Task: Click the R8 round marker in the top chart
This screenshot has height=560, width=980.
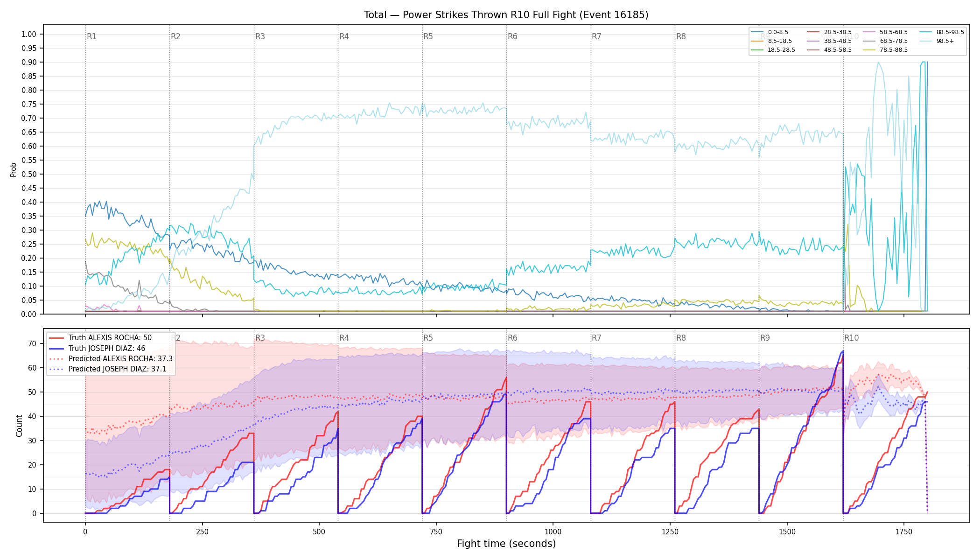Action: (x=681, y=36)
